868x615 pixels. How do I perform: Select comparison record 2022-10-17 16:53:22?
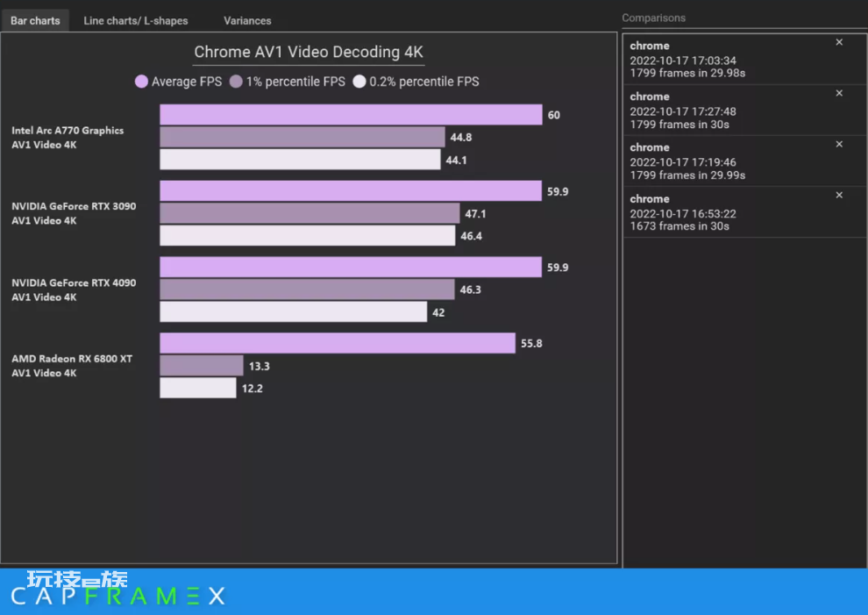[x=744, y=212]
